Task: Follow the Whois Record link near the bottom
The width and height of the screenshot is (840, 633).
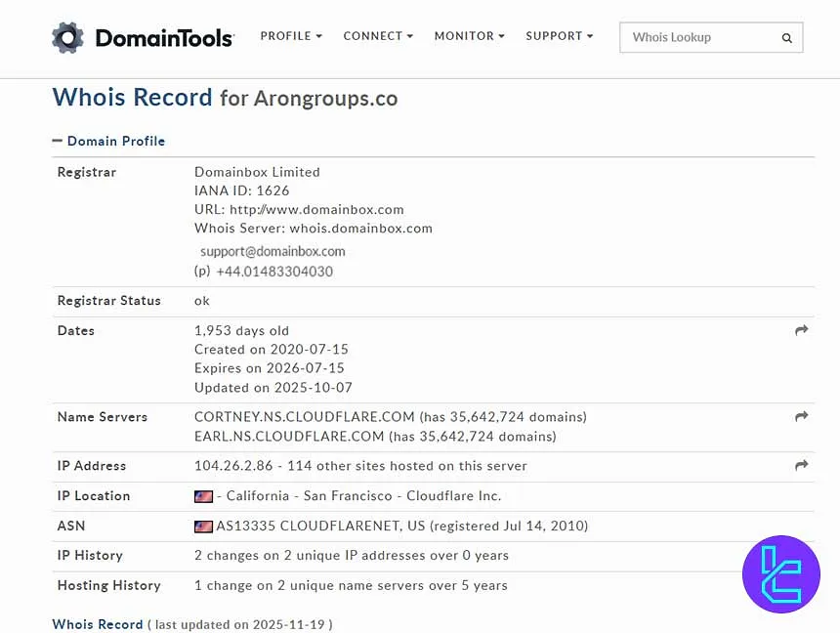Action: pyautogui.click(x=97, y=624)
